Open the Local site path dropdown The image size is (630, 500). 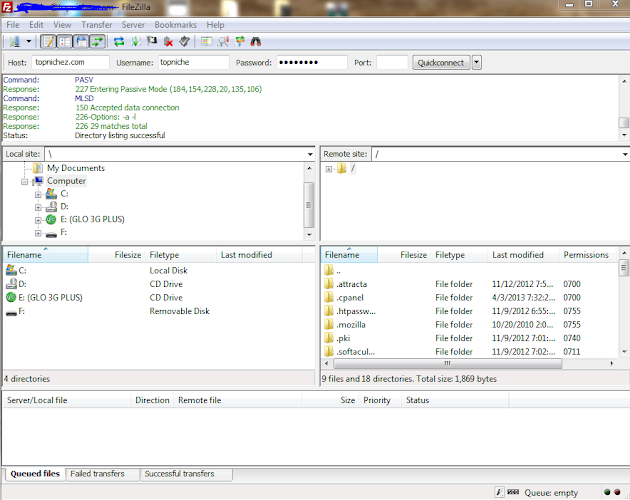point(310,154)
